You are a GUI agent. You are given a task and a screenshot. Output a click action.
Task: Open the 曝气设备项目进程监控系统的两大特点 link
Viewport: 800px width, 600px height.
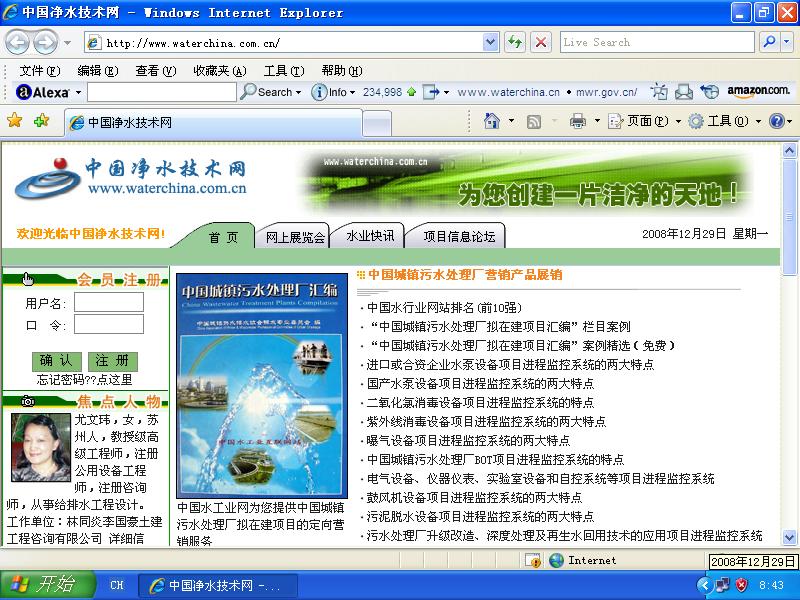pos(468,440)
